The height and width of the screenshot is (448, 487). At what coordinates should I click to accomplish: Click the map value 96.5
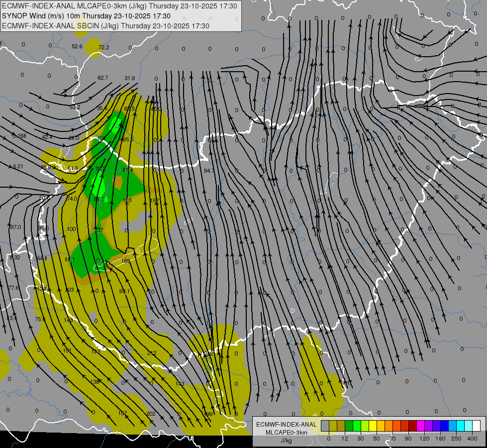point(43,228)
